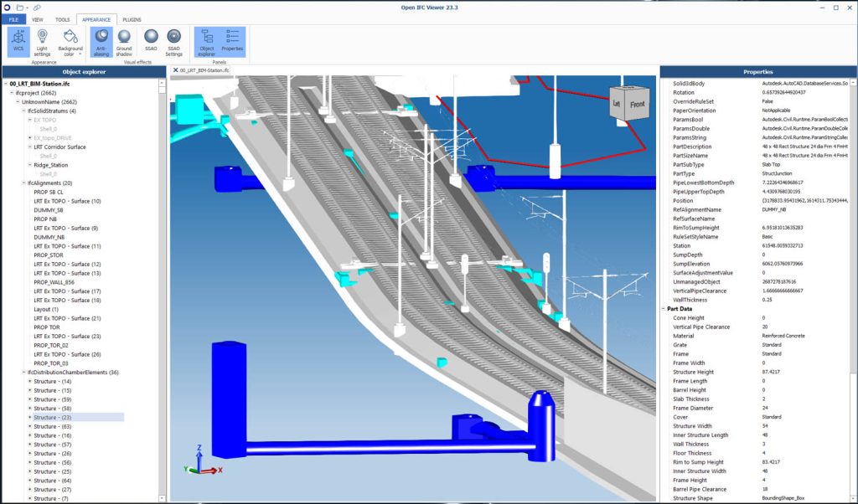Select Structure - (64) tree item
This screenshot has width=858, height=504.
point(53,481)
